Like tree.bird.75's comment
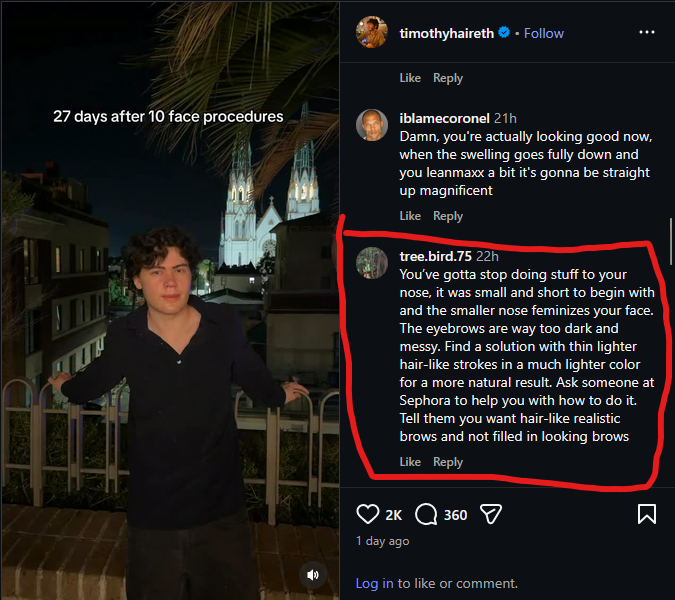675x600 pixels. point(410,462)
